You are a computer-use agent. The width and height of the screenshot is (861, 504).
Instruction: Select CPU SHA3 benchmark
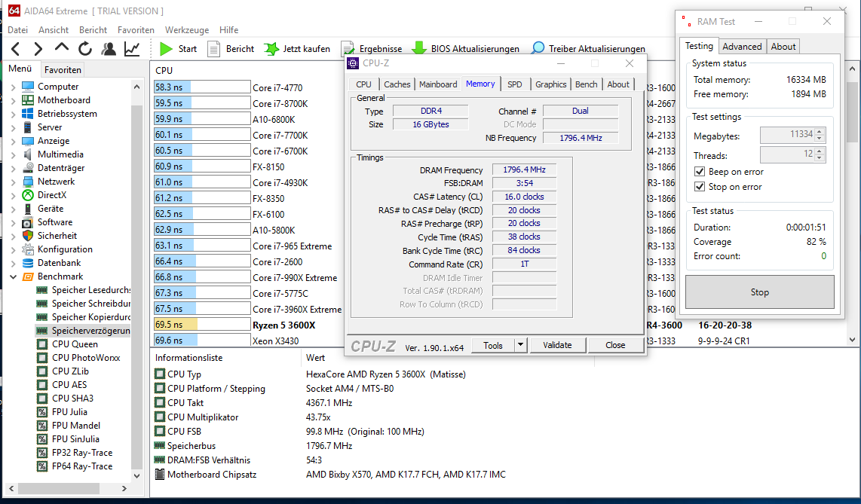point(72,399)
